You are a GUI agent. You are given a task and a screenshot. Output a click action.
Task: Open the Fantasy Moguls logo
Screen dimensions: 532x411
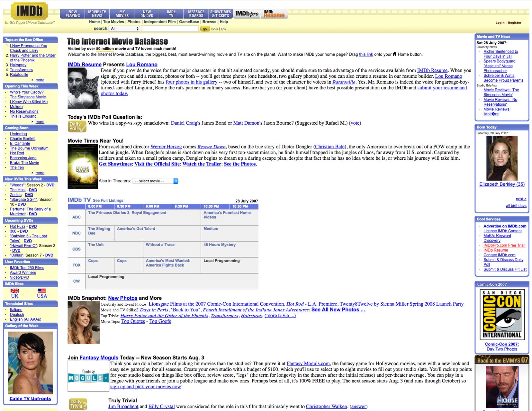click(x=88, y=376)
